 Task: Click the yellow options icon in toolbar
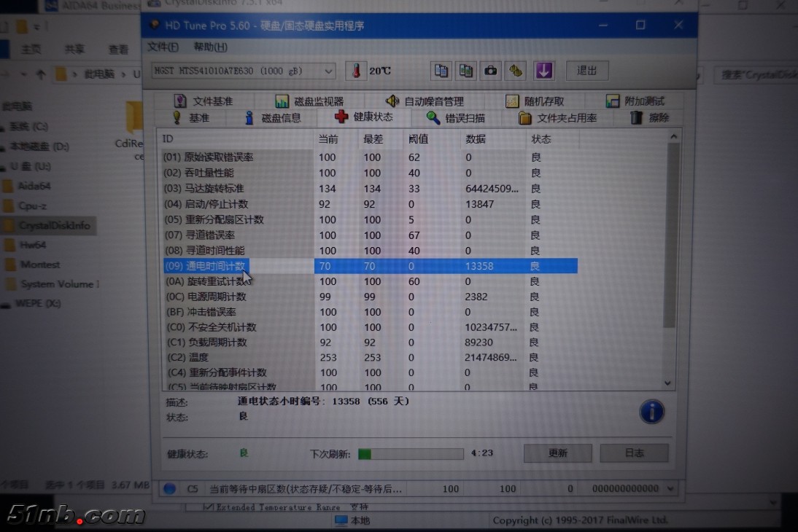click(x=516, y=71)
